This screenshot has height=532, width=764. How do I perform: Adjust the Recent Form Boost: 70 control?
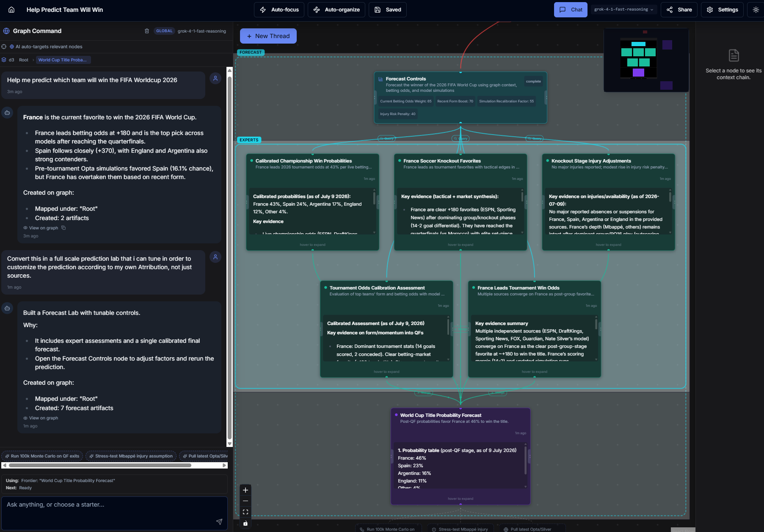[455, 101]
